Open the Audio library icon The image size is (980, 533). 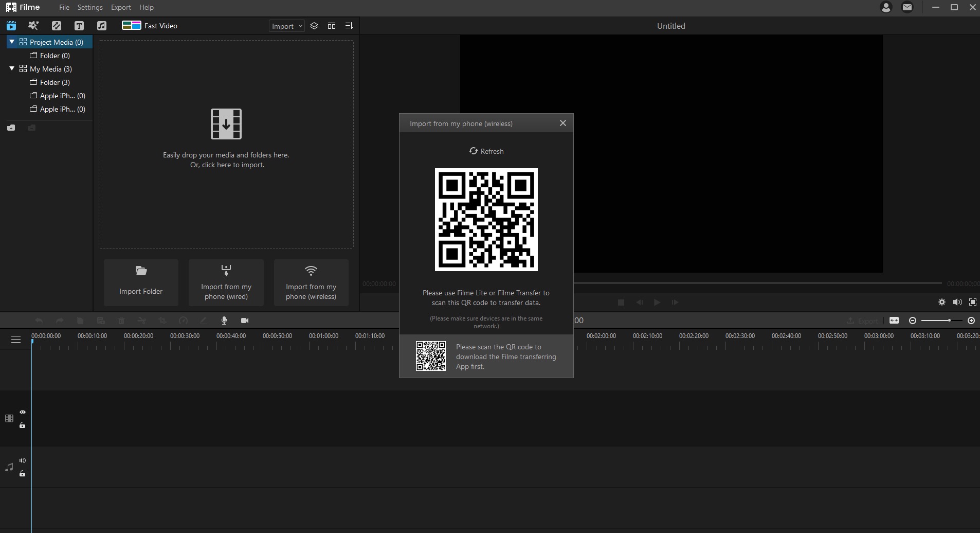tap(101, 26)
